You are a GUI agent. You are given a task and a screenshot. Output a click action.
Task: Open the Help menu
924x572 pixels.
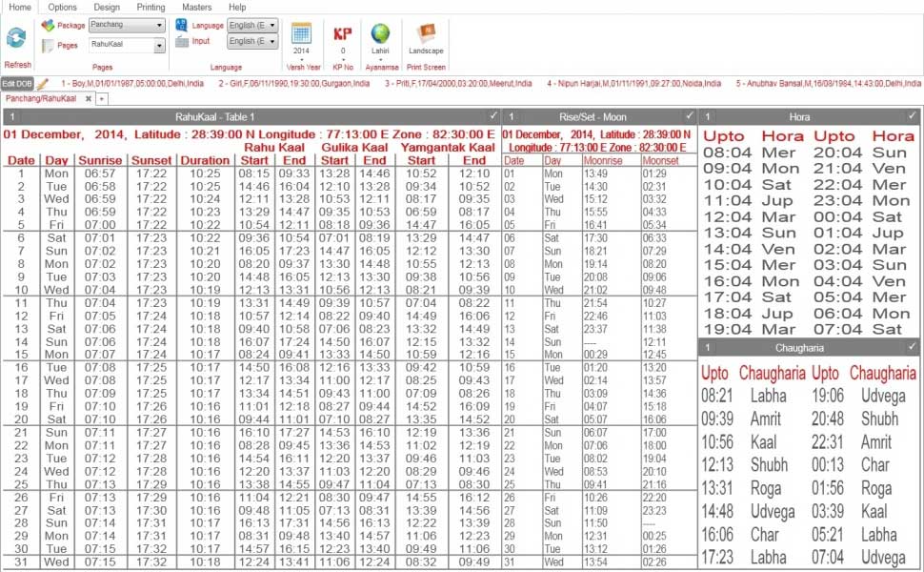pyautogui.click(x=237, y=7)
